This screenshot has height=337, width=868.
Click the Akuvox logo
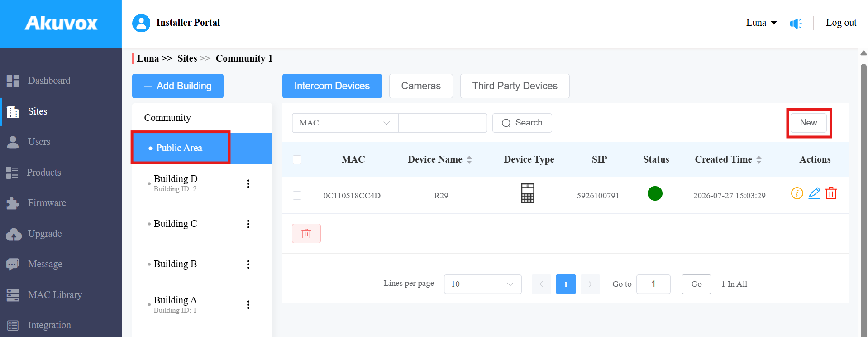(x=61, y=23)
